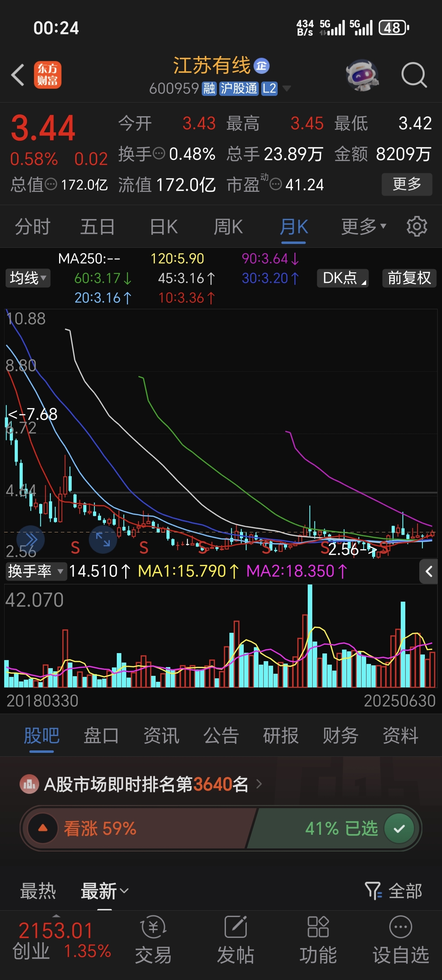This screenshot has height=980, width=442.
Task: Tap the MA1:15.790 indicator label
Action: (x=188, y=572)
